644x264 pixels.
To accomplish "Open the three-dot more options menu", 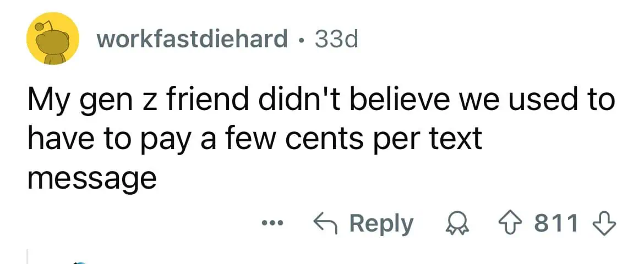I will 272,224.
